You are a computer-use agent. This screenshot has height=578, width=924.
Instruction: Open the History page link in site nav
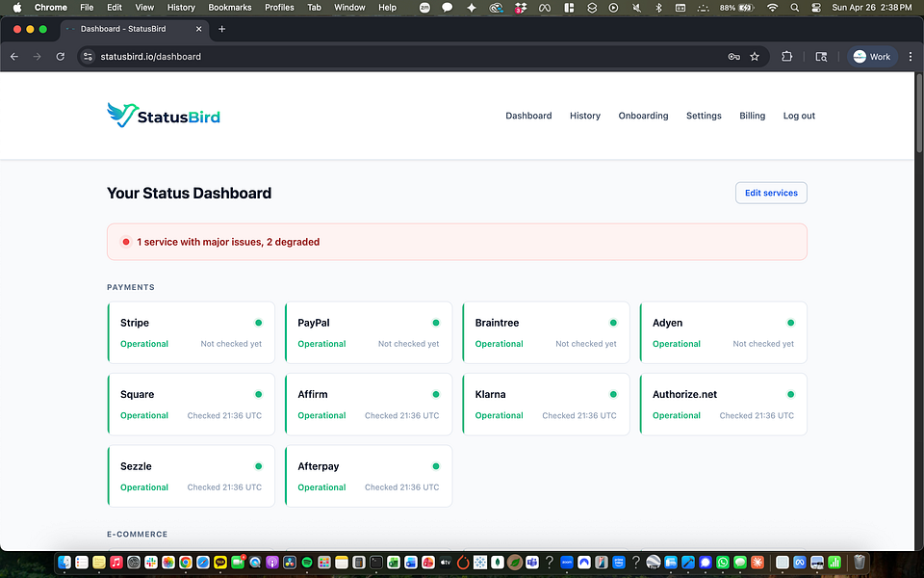[585, 116]
